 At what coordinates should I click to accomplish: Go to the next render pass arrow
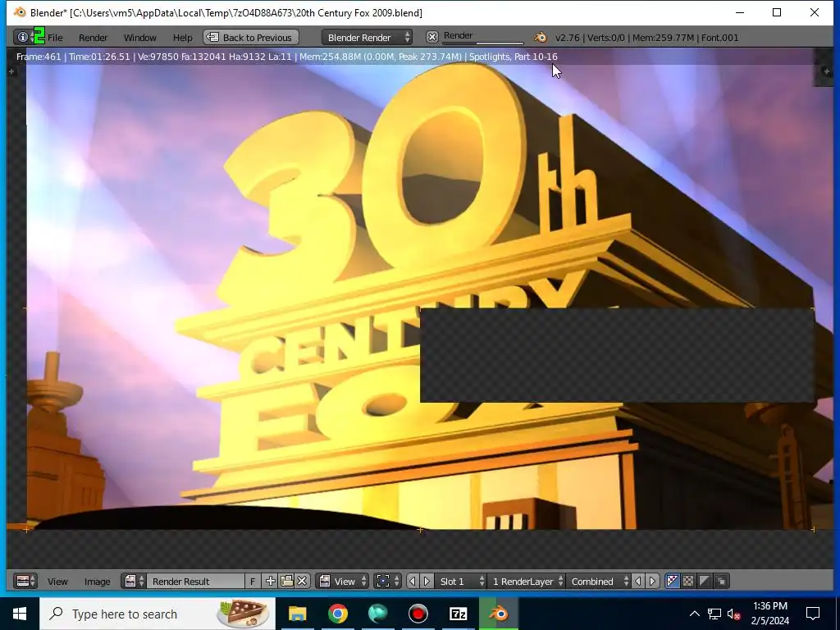(x=652, y=582)
